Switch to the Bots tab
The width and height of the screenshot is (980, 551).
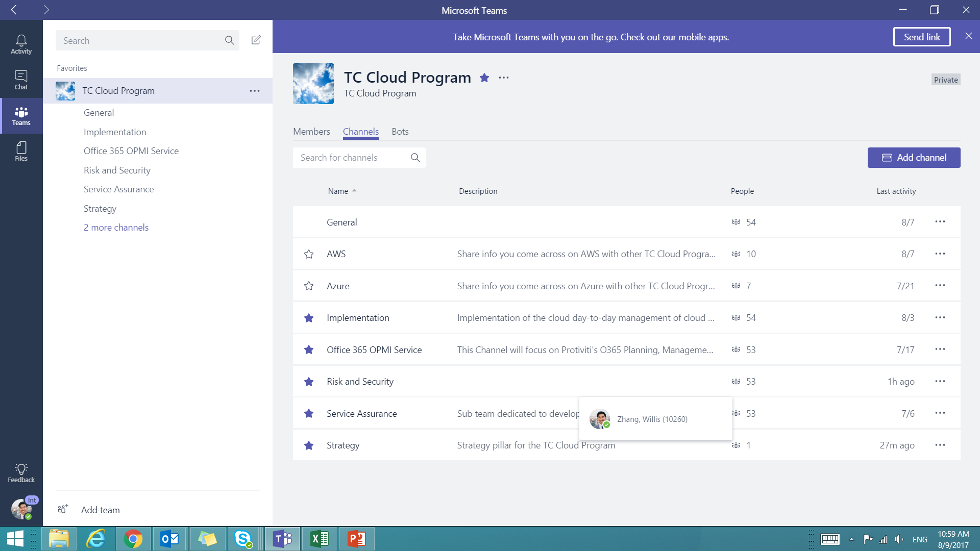(x=400, y=132)
